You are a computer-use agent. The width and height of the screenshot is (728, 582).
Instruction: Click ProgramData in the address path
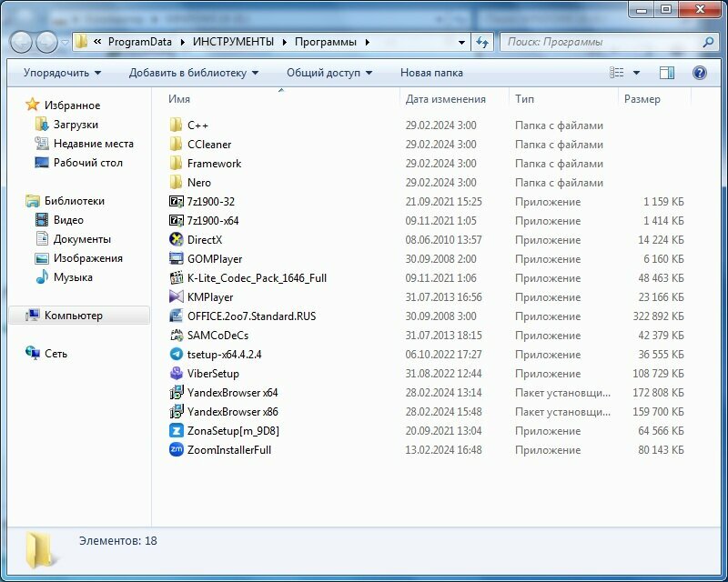[140, 42]
